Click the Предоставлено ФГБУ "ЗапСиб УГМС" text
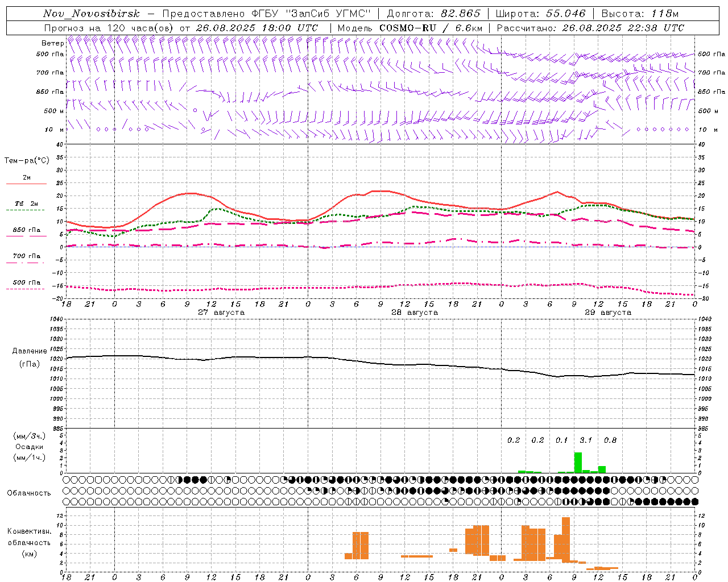728x582 pixels. pos(267,14)
